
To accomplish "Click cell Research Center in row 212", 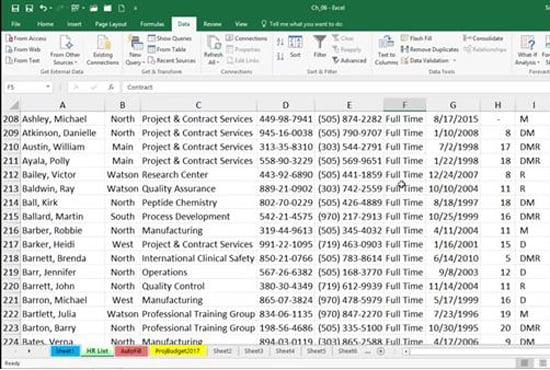I will pos(198,175).
